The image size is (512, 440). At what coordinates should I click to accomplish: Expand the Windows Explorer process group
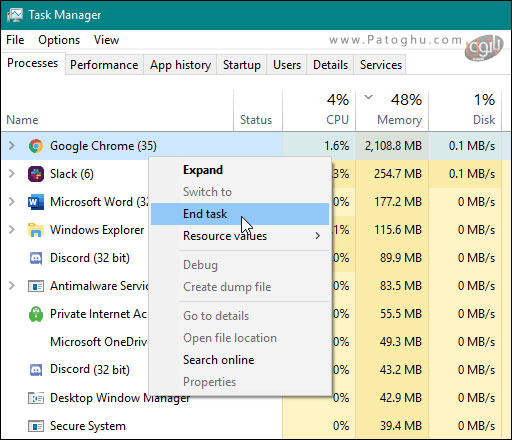point(12,230)
